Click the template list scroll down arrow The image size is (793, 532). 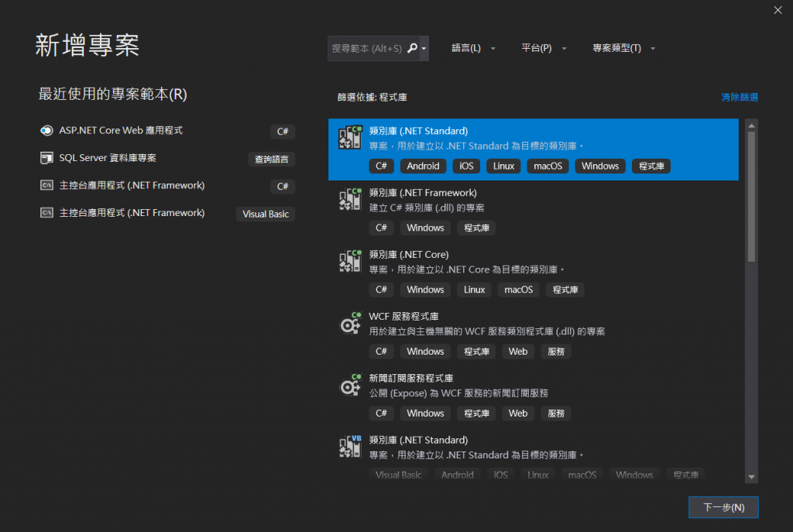click(751, 477)
